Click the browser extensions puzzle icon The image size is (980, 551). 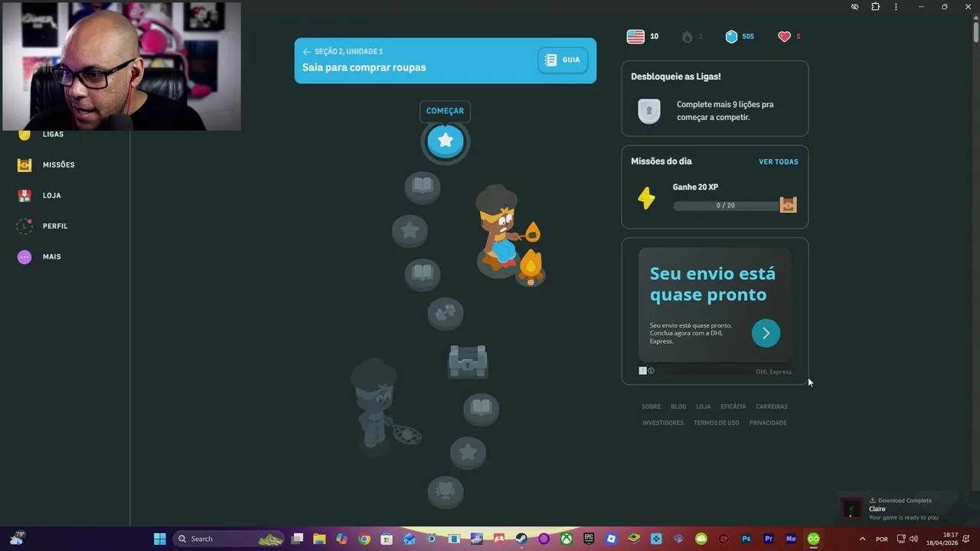pos(875,7)
